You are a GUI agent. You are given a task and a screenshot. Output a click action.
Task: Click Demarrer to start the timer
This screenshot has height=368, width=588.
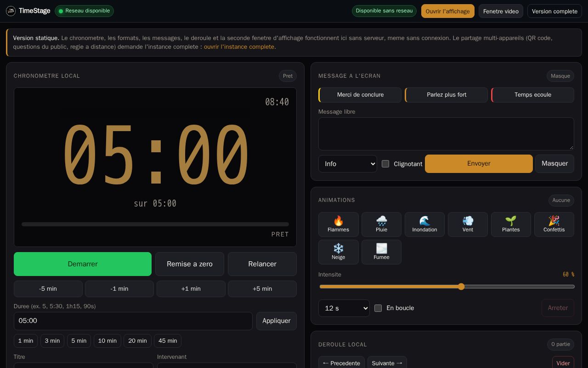tap(83, 264)
